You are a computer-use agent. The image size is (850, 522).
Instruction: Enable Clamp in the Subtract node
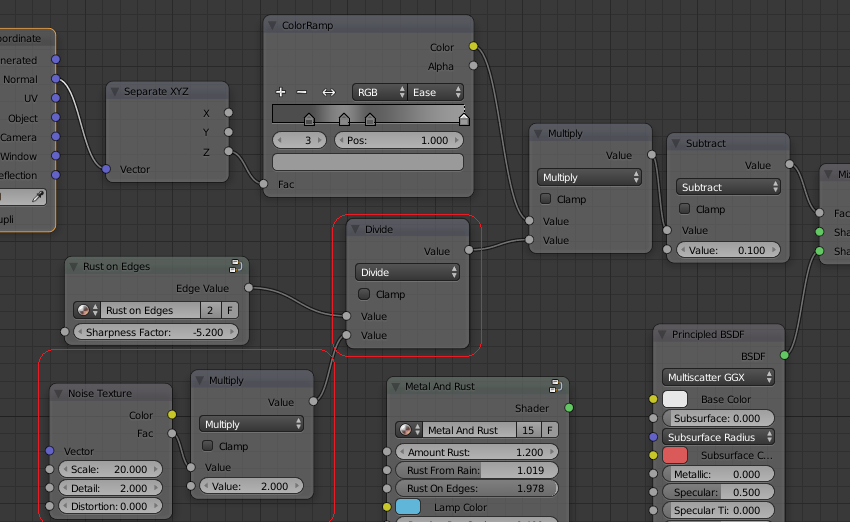(684, 209)
